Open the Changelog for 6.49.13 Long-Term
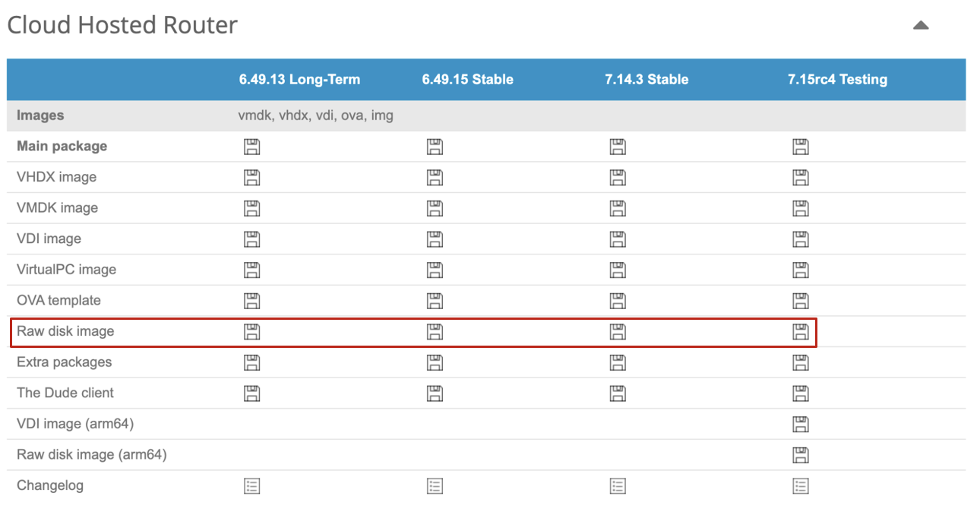980x515 pixels. (x=251, y=485)
